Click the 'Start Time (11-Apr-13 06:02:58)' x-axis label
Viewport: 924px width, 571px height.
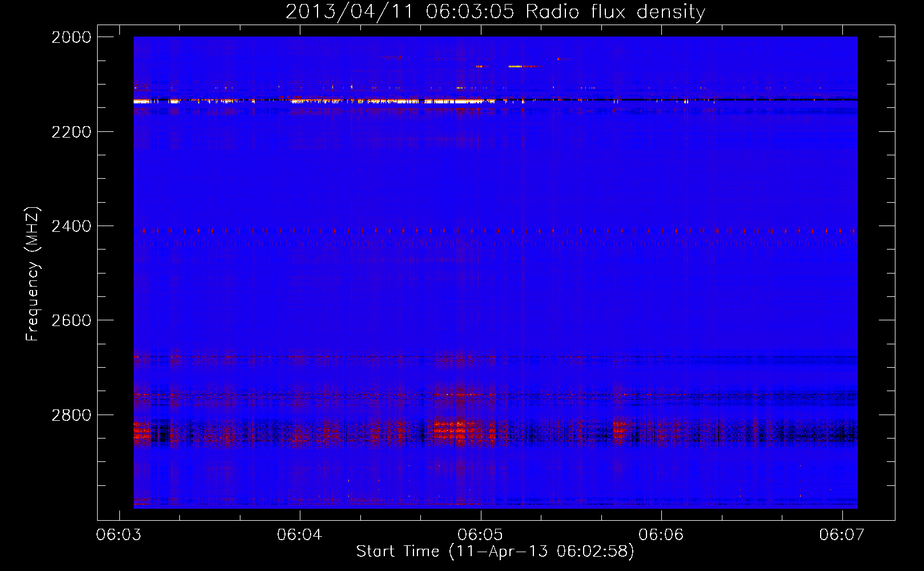pos(495,552)
